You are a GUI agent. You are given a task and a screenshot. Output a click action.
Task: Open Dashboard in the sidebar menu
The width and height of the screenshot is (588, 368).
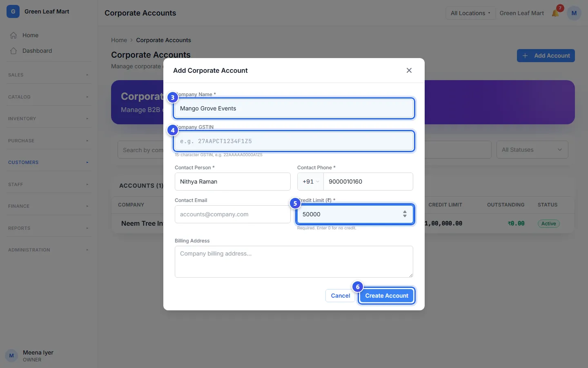click(49, 51)
